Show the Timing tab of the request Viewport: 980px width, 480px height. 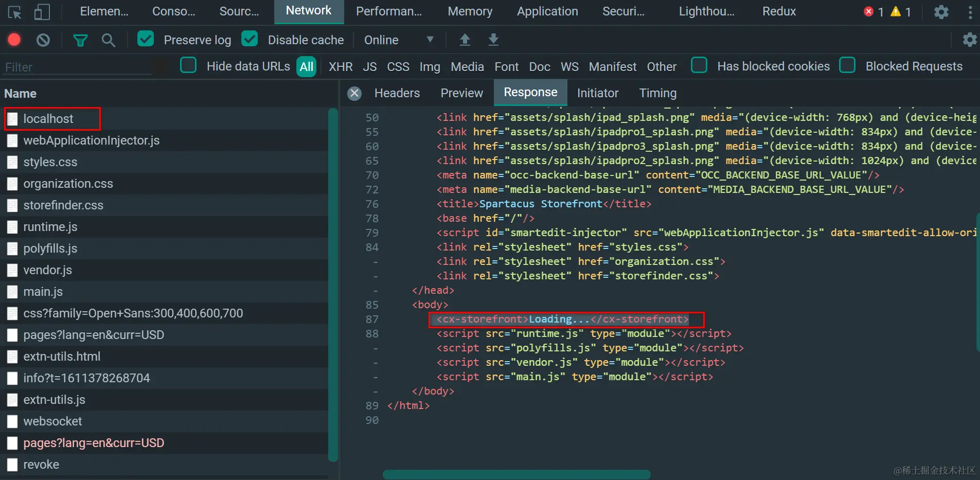658,93
